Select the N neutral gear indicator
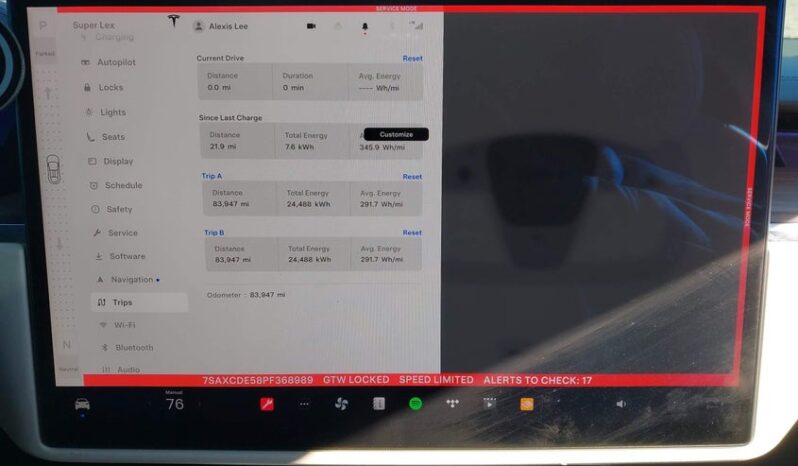This screenshot has width=798, height=466. pyautogui.click(x=66, y=345)
